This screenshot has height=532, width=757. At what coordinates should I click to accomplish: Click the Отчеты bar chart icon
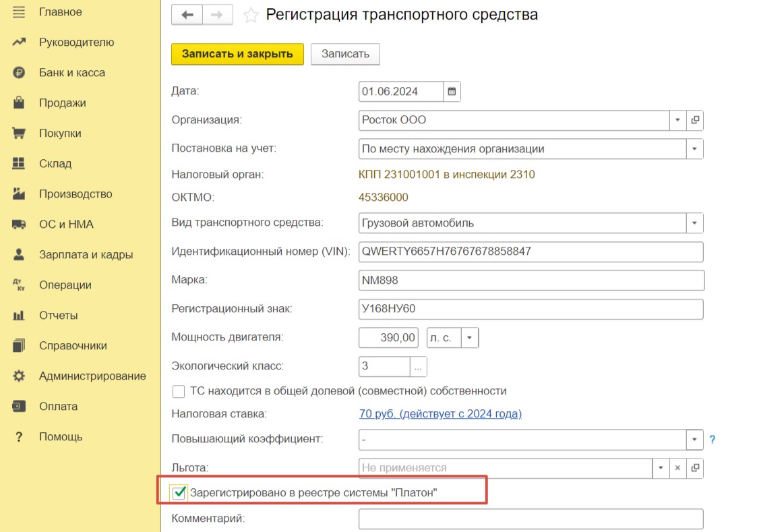tap(18, 316)
